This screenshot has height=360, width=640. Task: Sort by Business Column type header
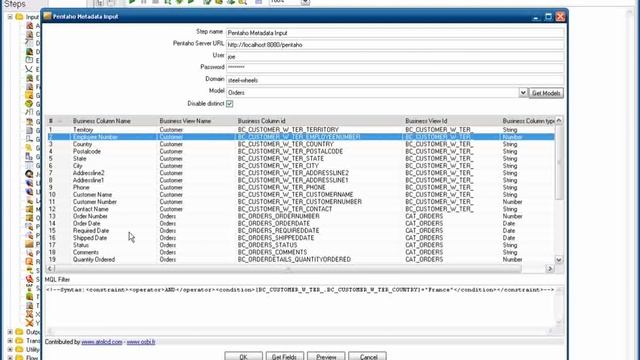pos(528,121)
